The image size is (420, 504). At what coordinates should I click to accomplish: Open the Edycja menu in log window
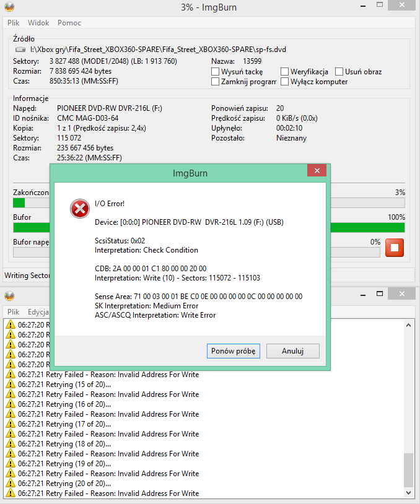click(x=38, y=312)
